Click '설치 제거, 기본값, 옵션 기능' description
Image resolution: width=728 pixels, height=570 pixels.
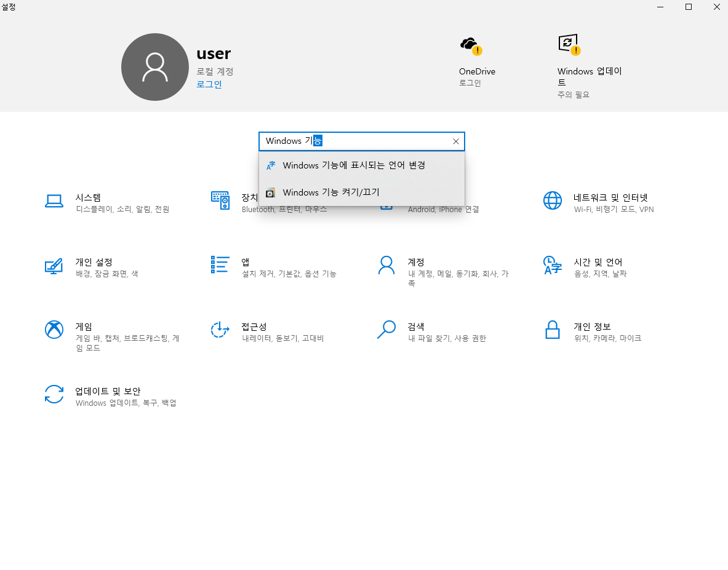(289, 274)
